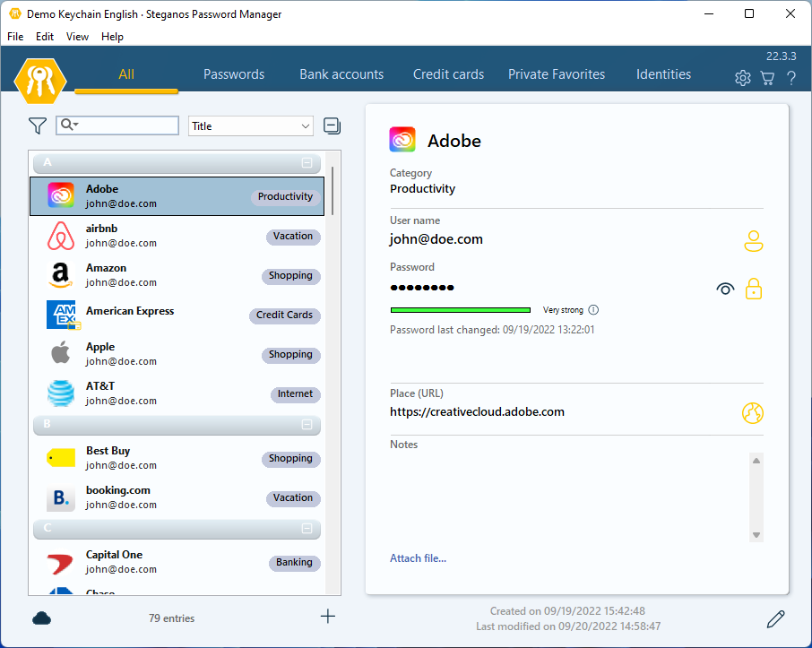Screen dimensions: 812x648
Task: Click the Amazon logo icon
Action: pos(61,275)
